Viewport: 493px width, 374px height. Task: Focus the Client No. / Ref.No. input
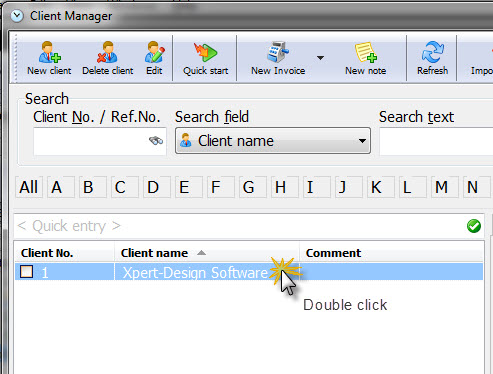click(100, 141)
